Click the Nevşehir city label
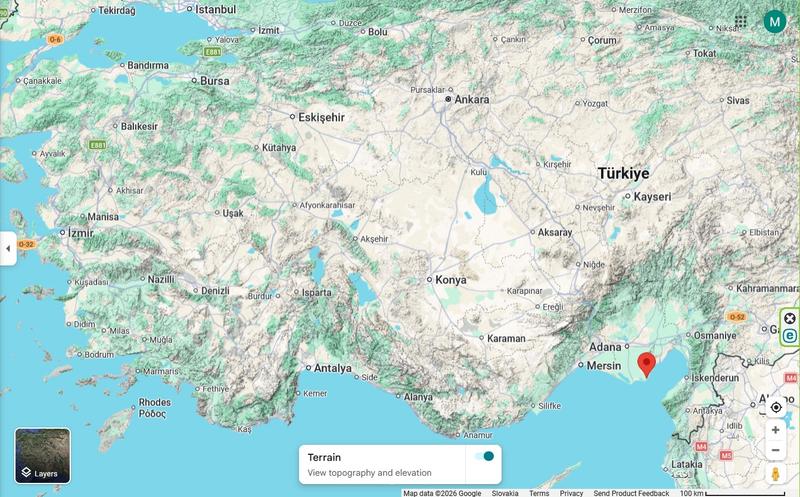Screen dimensions: 800x497 point(598,208)
